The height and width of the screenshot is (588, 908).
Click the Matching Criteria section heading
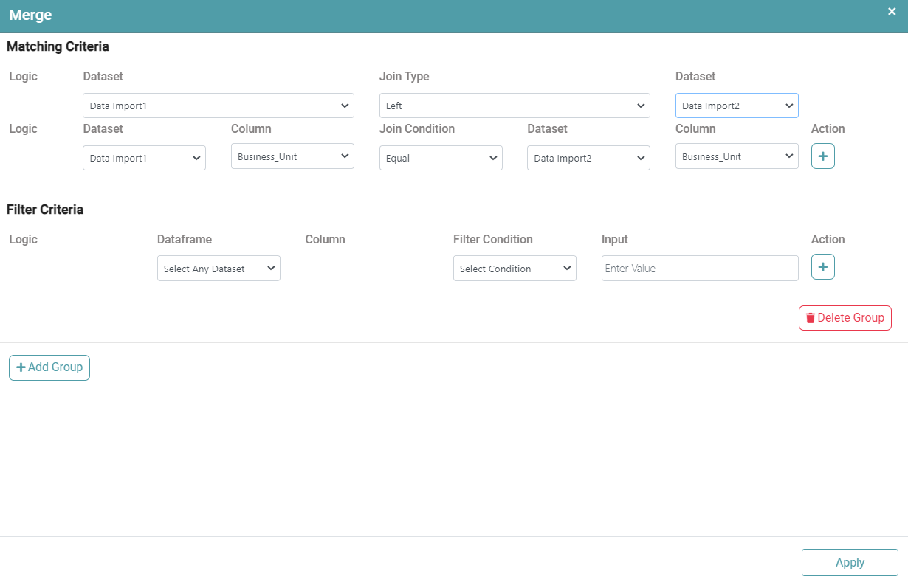click(x=58, y=46)
